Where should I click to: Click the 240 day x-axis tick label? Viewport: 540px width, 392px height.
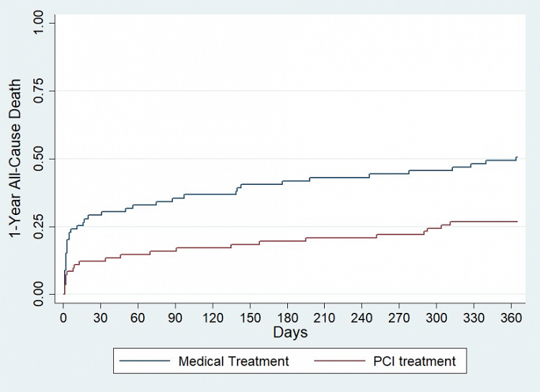point(361,317)
